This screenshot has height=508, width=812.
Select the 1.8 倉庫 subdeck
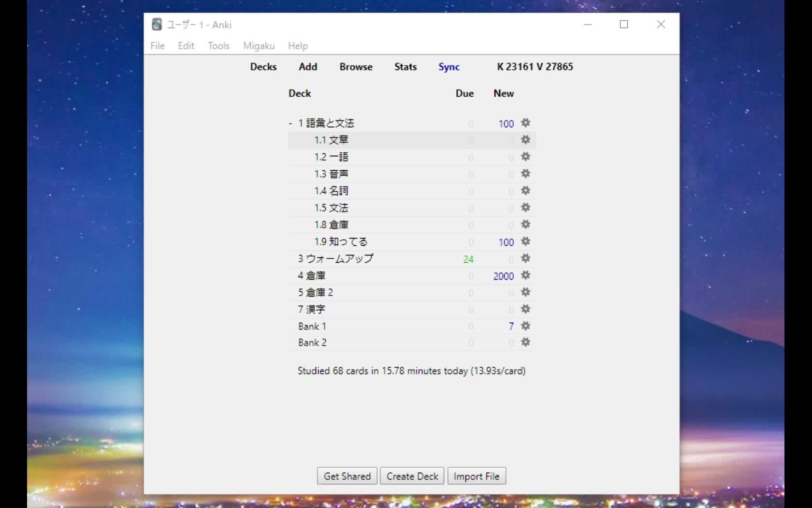332,224
